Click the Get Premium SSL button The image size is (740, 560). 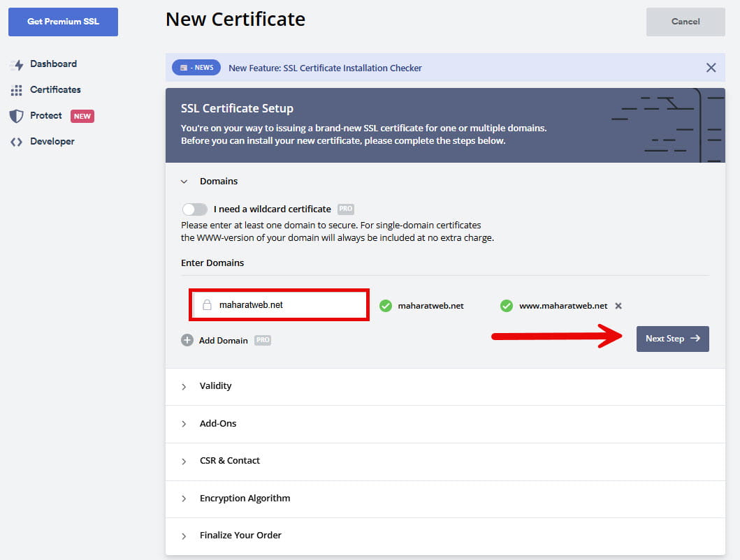point(64,22)
